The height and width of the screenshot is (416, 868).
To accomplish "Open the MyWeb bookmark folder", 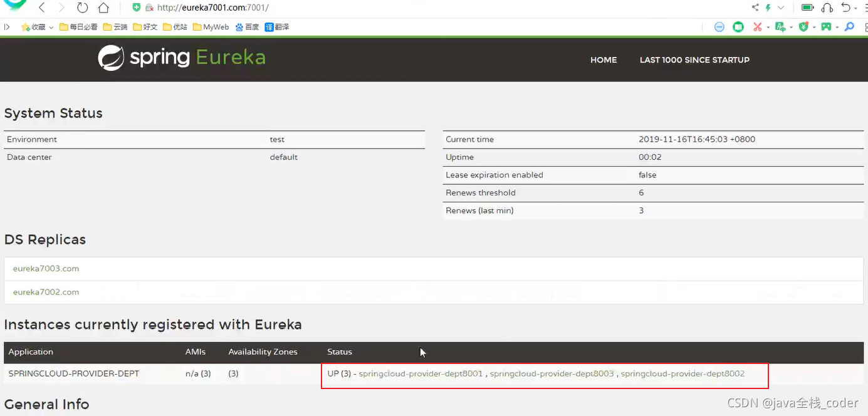I will [211, 27].
